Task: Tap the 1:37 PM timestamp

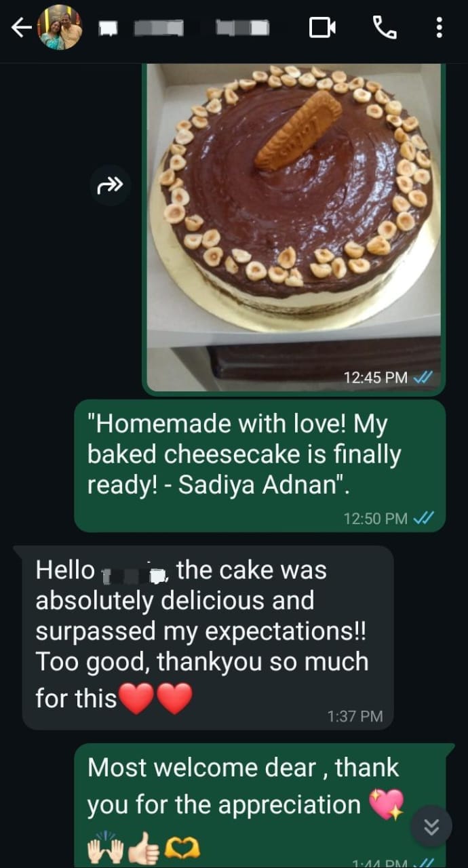Action: point(355,716)
